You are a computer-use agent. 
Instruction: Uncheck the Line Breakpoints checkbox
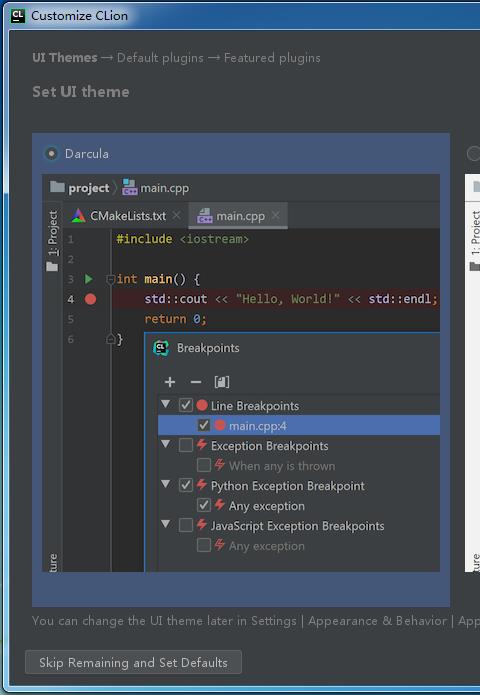[x=186, y=405]
